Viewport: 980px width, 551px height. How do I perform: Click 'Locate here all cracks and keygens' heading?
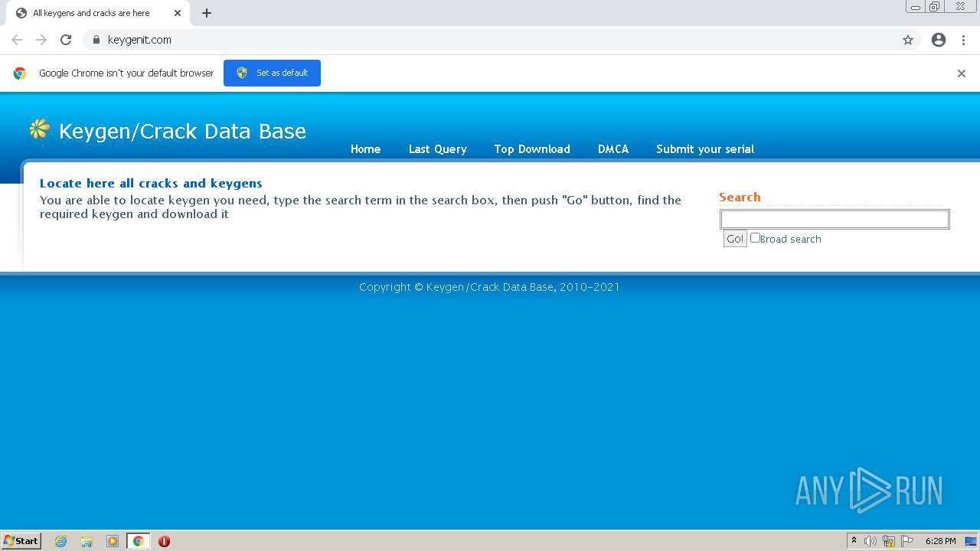click(151, 184)
